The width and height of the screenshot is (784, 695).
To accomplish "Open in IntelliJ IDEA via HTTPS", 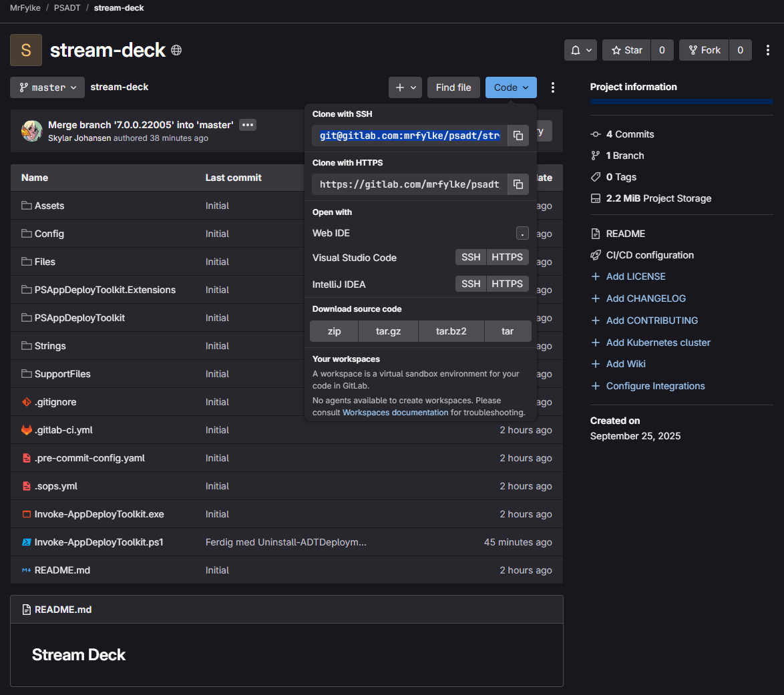I will (507, 284).
